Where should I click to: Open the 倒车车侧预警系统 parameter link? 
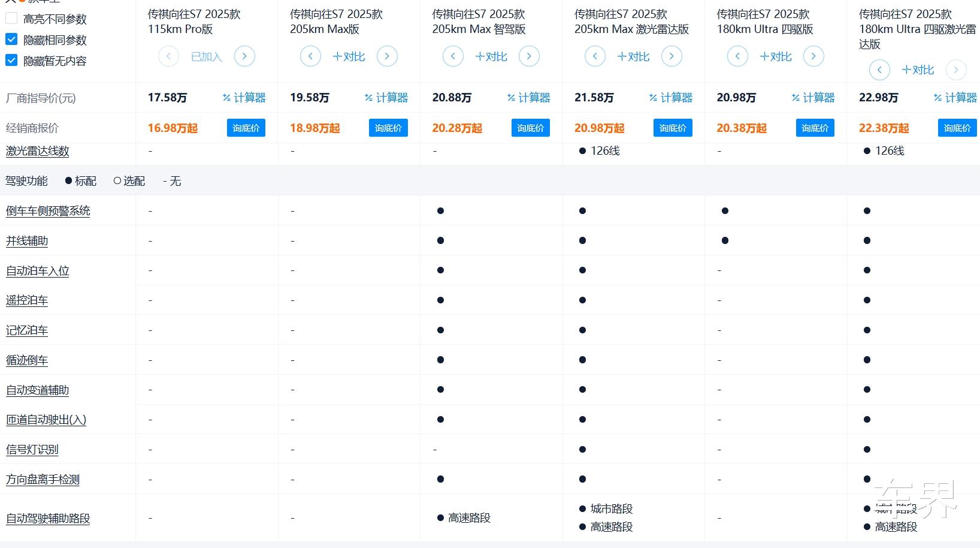coord(48,211)
